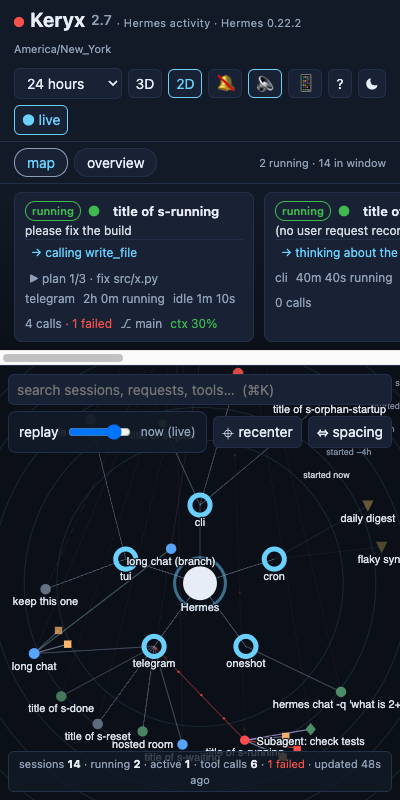This screenshot has height=800, width=400.
Task: Select the Hermes central node
Action: tap(200, 583)
